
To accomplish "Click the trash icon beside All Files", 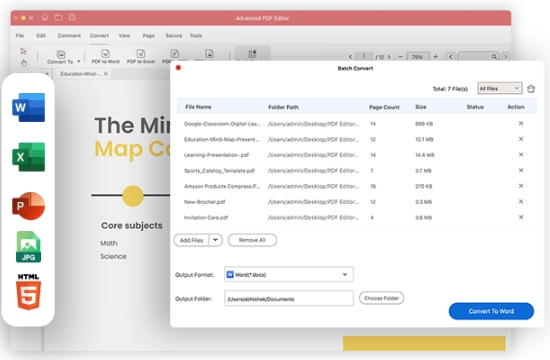I will click(x=531, y=89).
